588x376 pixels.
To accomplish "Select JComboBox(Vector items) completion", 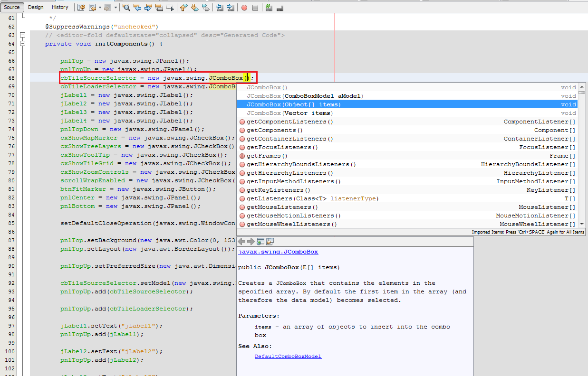I will (x=407, y=113).
